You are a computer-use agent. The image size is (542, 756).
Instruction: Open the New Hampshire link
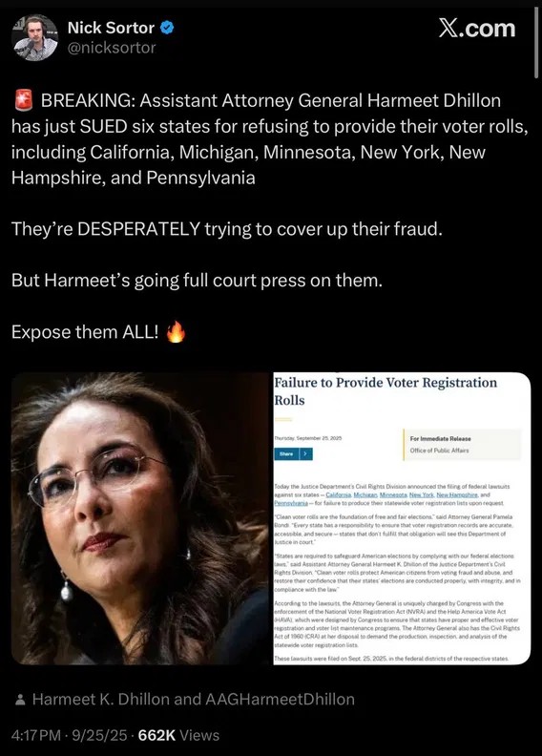click(x=457, y=494)
